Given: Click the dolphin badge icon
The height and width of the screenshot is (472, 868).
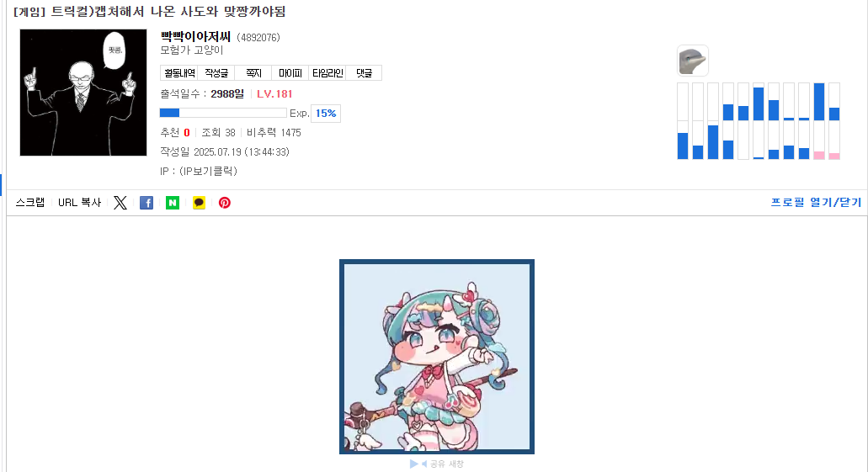Looking at the screenshot, I should click(693, 61).
